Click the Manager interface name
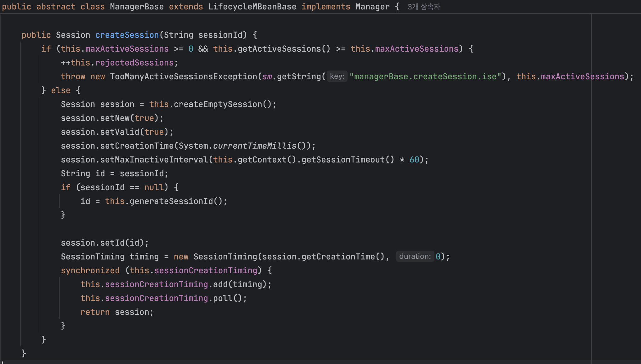 pos(372,7)
